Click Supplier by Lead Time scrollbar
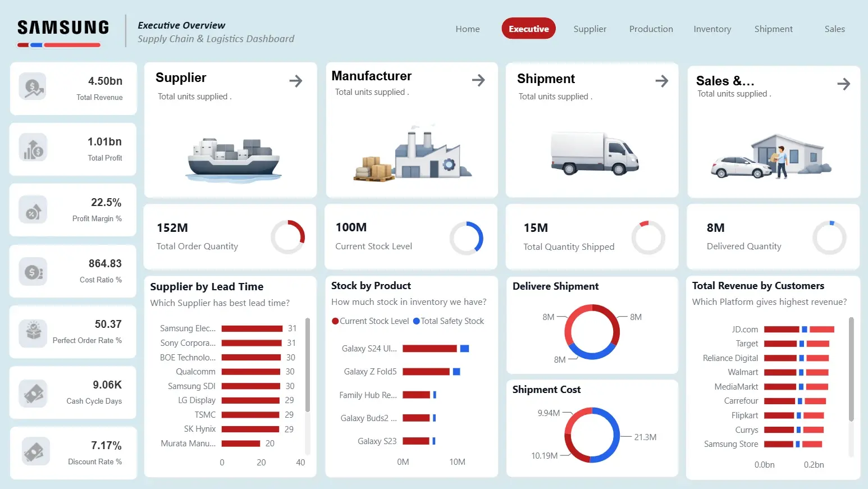 tap(308, 365)
